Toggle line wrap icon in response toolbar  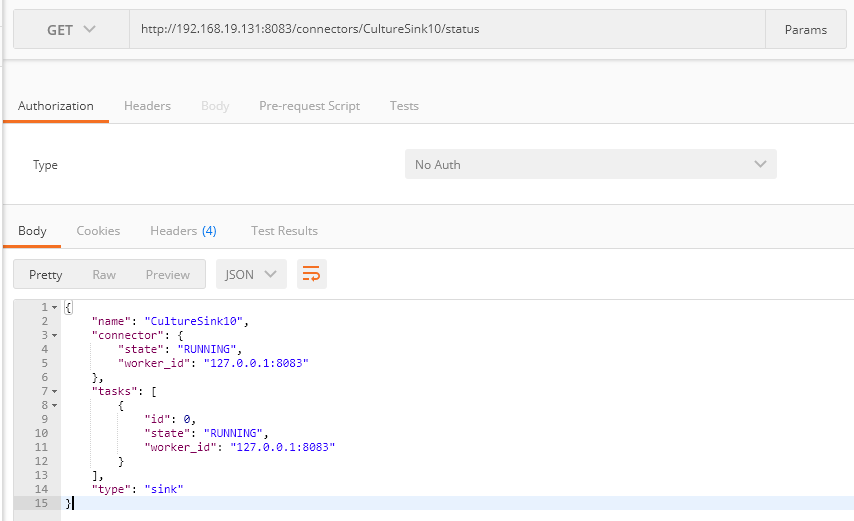click(x=311, y=274)
